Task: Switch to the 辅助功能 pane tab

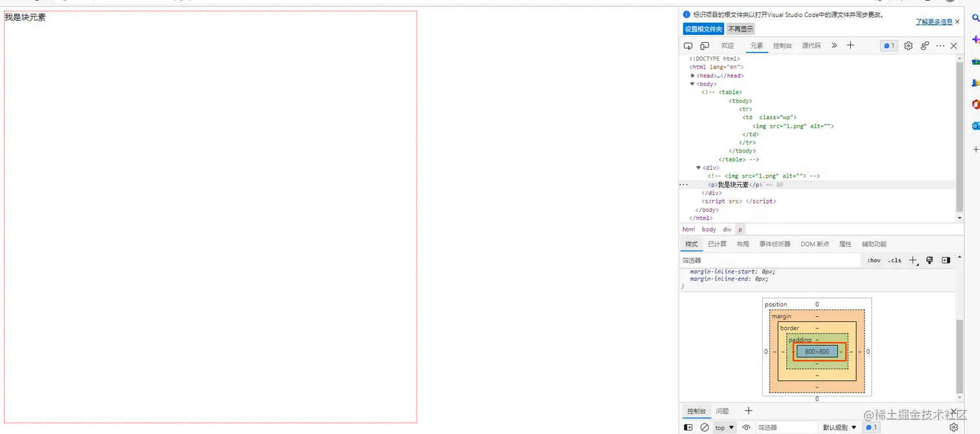Action: [x=874, y=244]
